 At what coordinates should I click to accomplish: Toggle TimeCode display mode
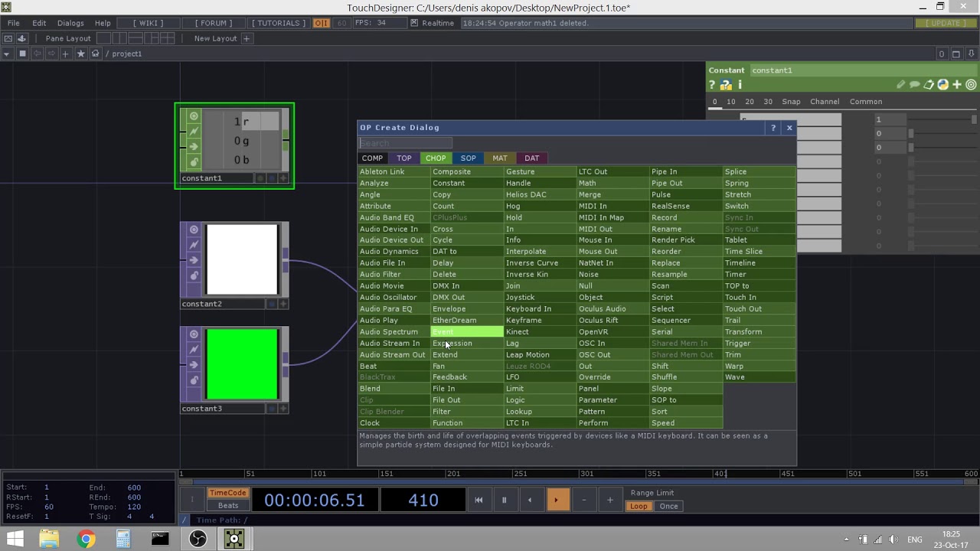click(228, 494)
